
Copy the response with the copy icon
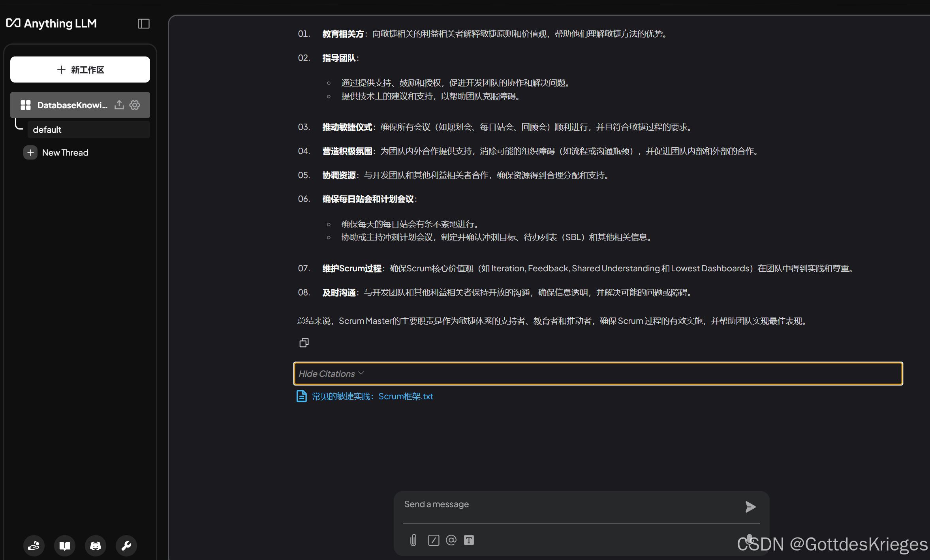[x=304, y=343]
